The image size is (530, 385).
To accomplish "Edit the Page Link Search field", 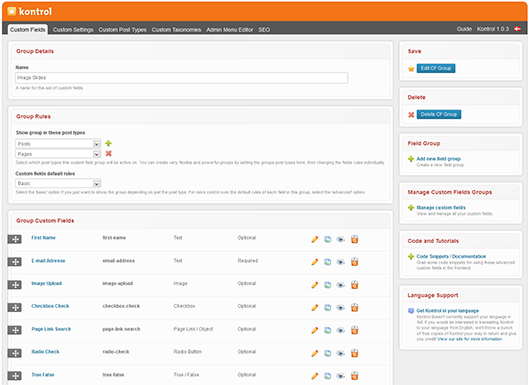I will 315,330.
